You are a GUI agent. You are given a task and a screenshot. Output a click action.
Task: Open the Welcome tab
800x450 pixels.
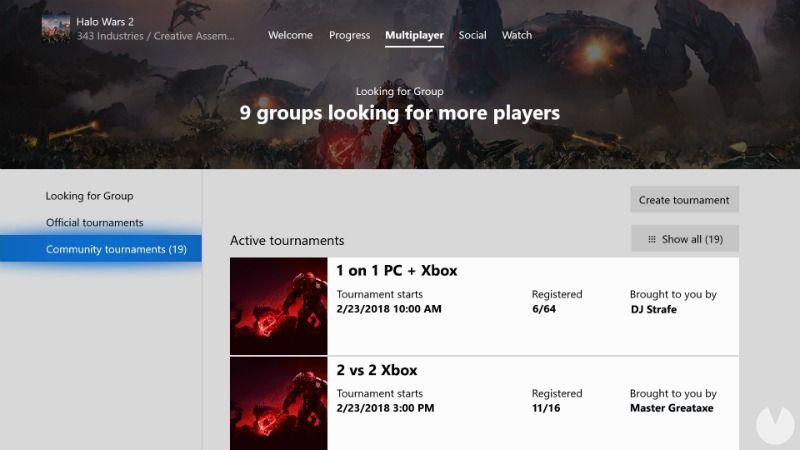(x=290, y=35)
